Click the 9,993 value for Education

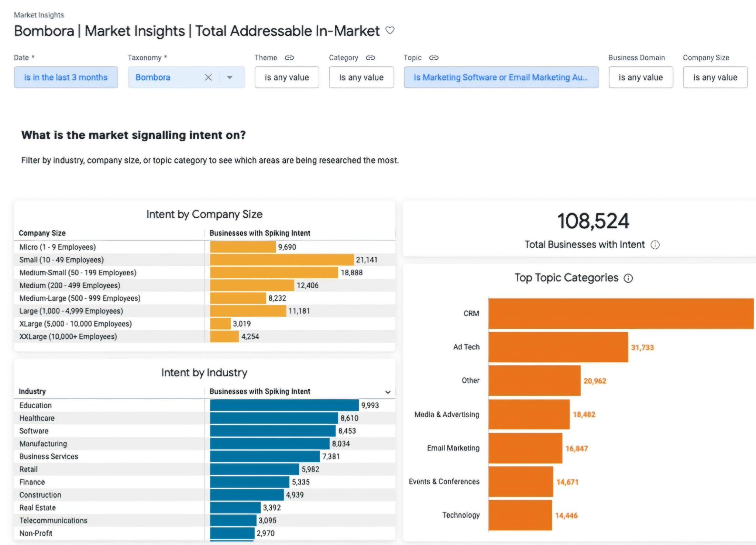click(x=370, y=405)
